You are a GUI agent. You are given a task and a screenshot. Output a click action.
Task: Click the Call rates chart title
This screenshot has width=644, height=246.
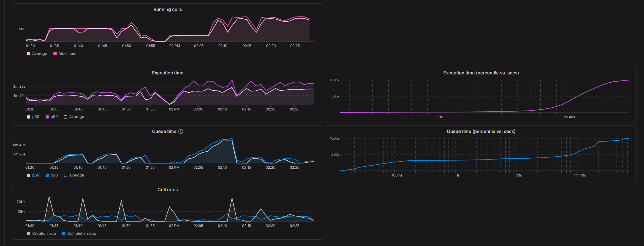(x=167, y=190)
